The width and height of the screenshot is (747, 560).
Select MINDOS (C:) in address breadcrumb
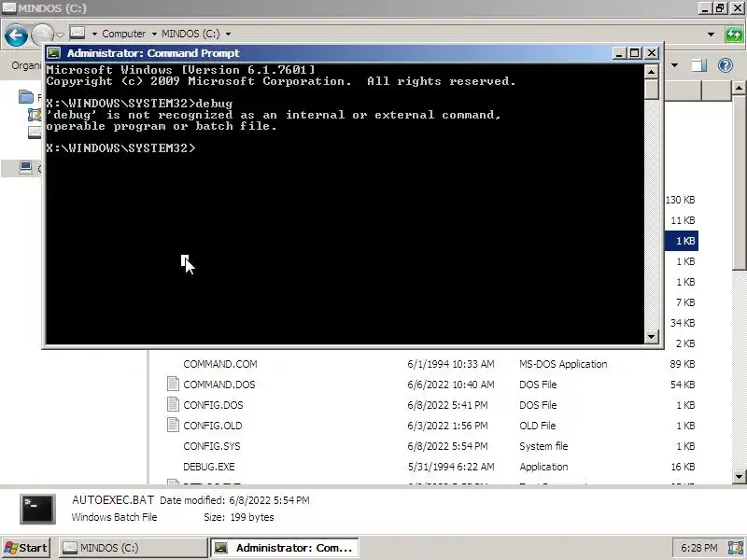pyautogui.click(x=190, y=34)
